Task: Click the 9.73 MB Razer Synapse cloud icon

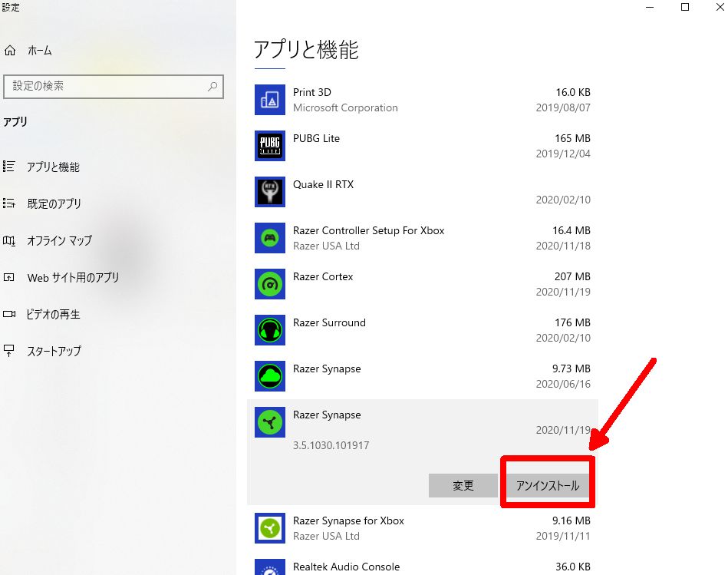Action: pos(270,375)
